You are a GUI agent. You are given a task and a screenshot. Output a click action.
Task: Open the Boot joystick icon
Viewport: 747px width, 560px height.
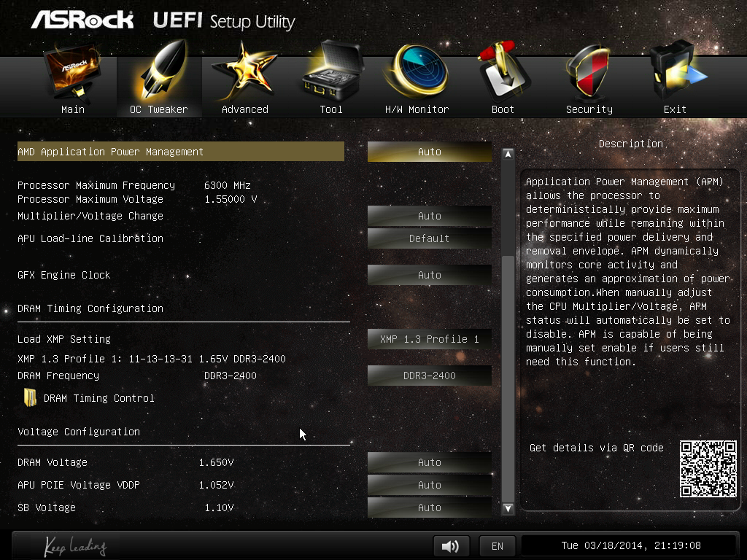click(x=503, y=71)
